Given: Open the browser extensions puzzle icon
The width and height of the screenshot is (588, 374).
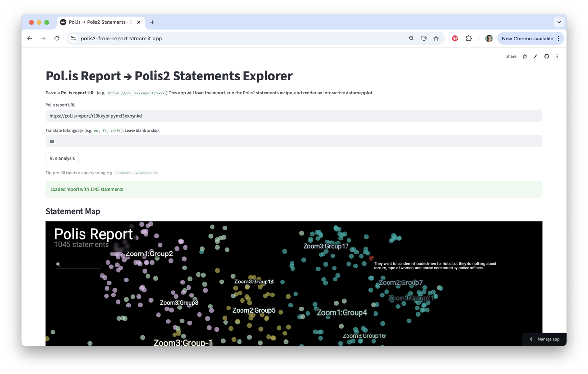Looking at the screenshot, I should [468, 39].
